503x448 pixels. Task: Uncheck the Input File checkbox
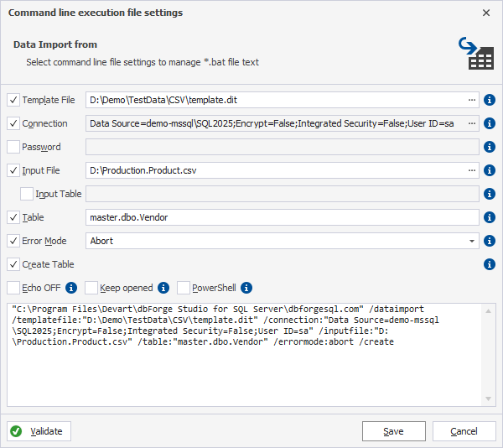[x=13, y=170]
